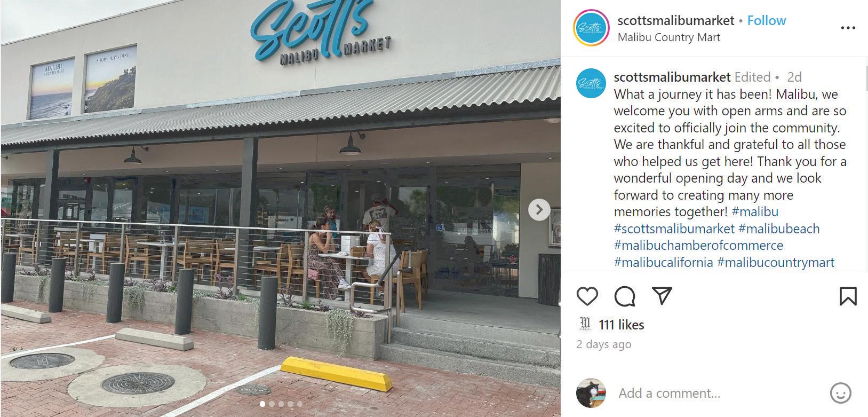
Task: Click the Scotts profile picture in the header
Action: (x=591, y=28)
